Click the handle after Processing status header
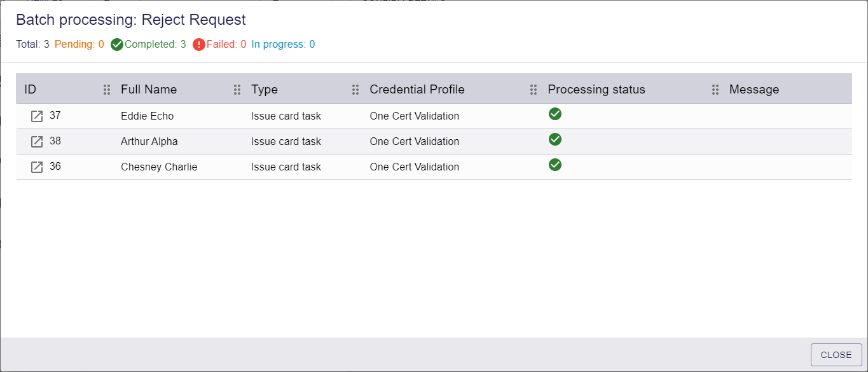868x372 pixels. [715, 90]
